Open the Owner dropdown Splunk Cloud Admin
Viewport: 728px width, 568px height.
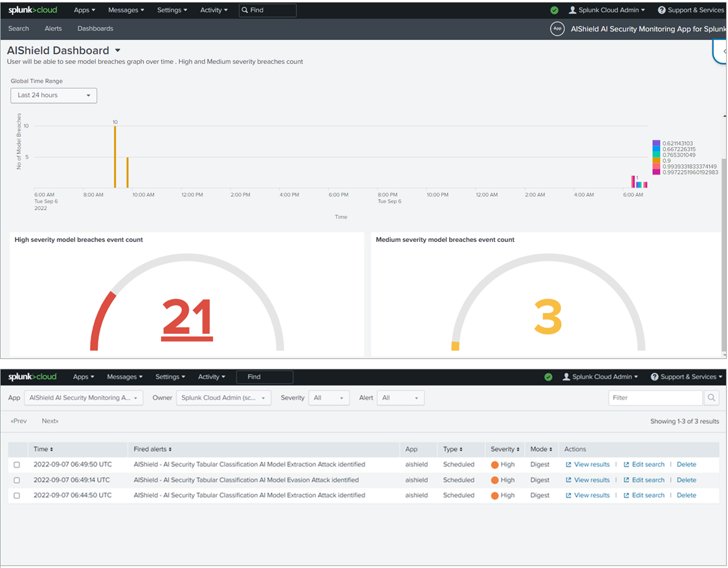click(223, 398)
